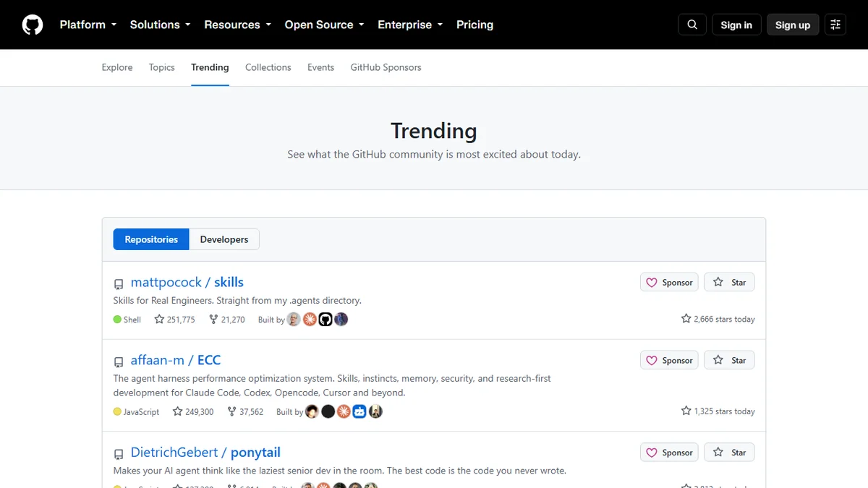Click orange starburst avatar in skills row

click(x=310, y=319)
